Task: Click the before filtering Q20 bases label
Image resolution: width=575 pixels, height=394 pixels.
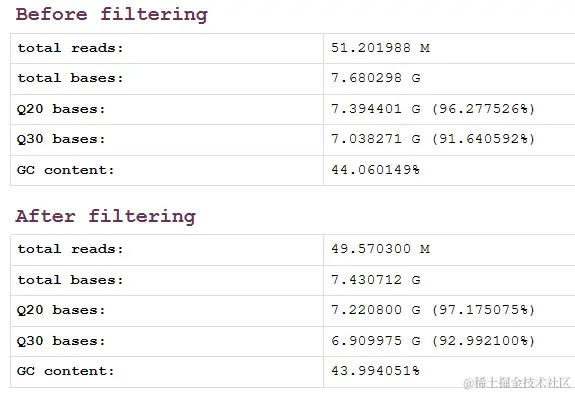Action: pos(61,109)
